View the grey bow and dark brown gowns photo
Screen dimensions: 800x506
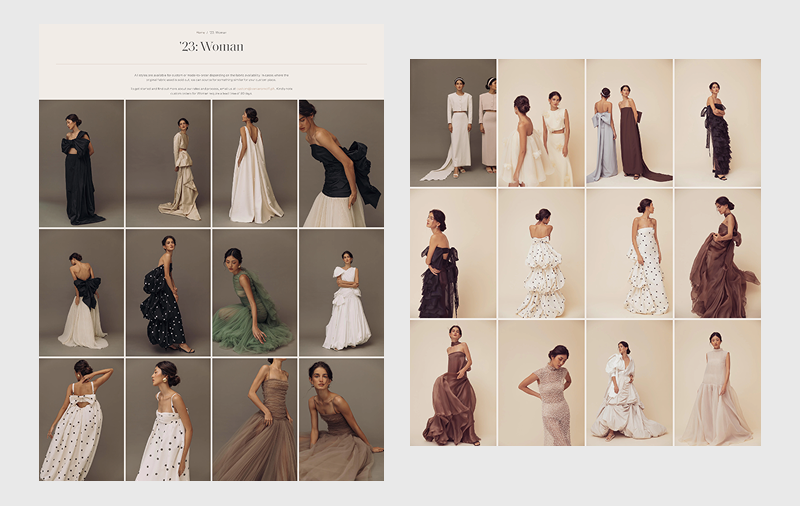(629, 123)
